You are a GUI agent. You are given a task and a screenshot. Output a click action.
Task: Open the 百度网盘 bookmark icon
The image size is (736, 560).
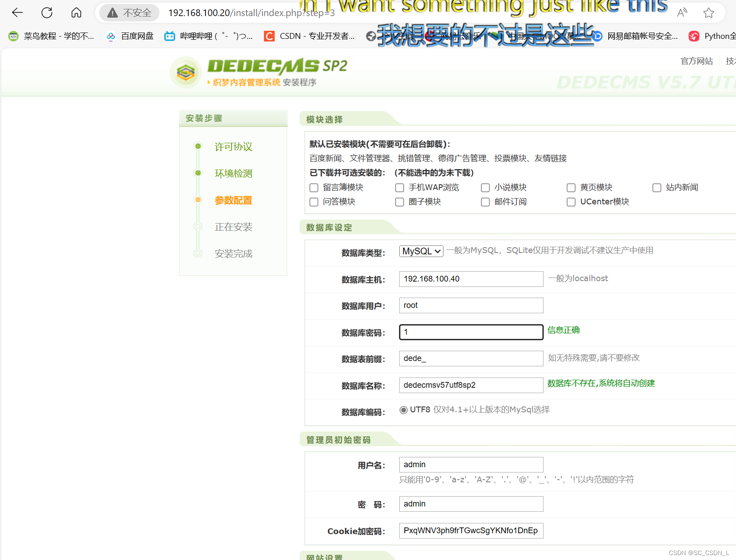point(110,36)
